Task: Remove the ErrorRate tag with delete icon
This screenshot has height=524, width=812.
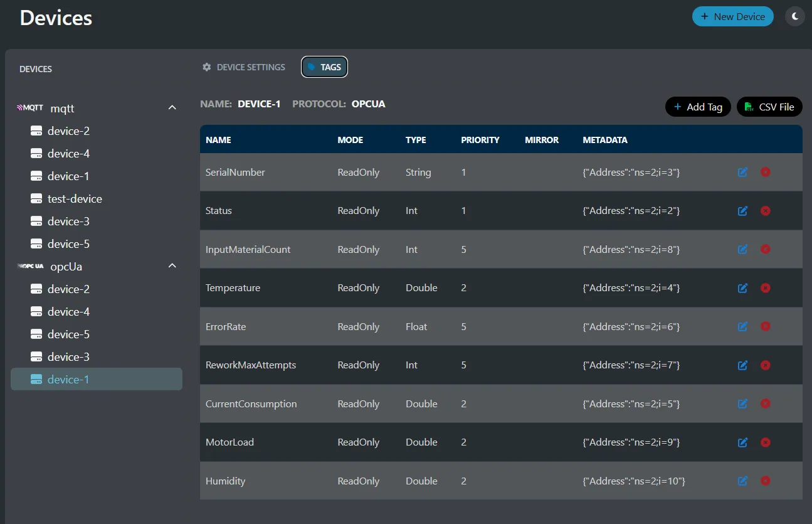Action: [x=766, y=326]
